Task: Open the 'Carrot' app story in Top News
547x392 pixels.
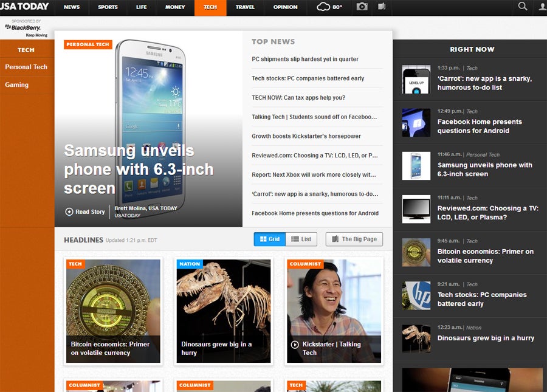Action: click(x=315, y=194)
